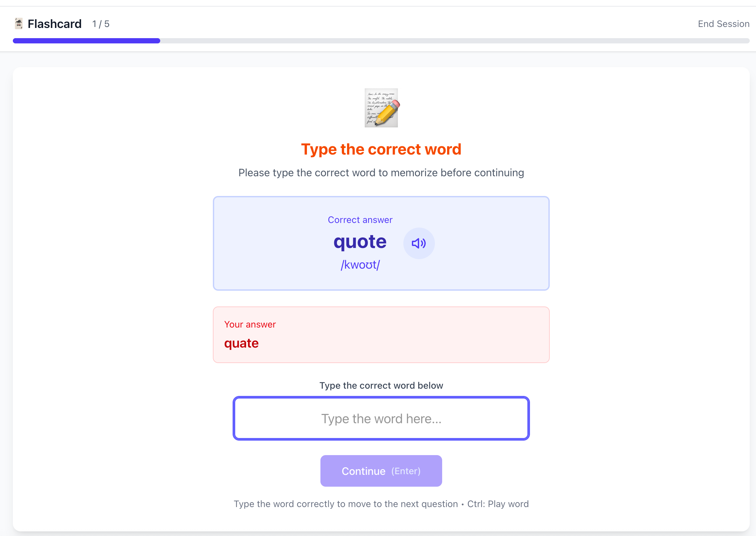Click the correct answer word 'quote'
The image size is (756, 536).
tap(360, 242)
